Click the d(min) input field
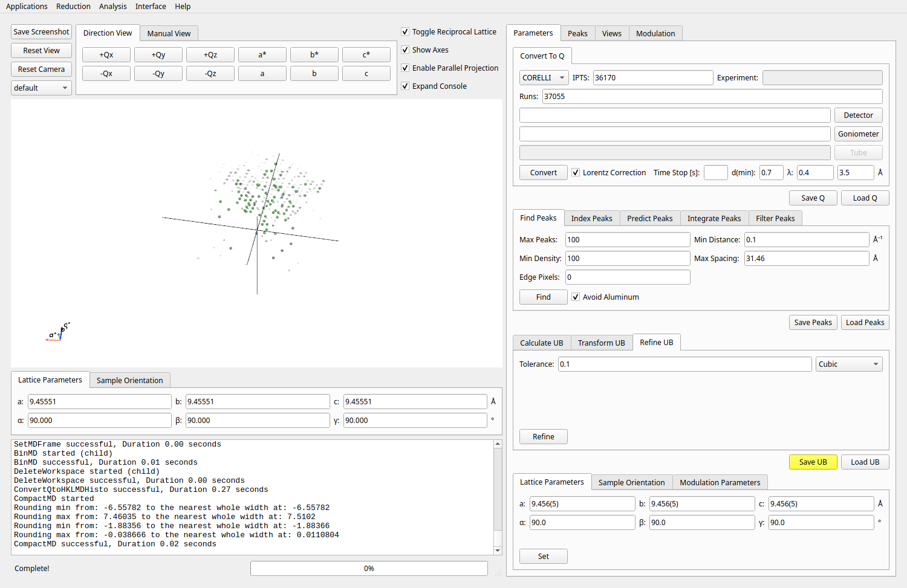 pyautogui.click(x=772, y=172)
